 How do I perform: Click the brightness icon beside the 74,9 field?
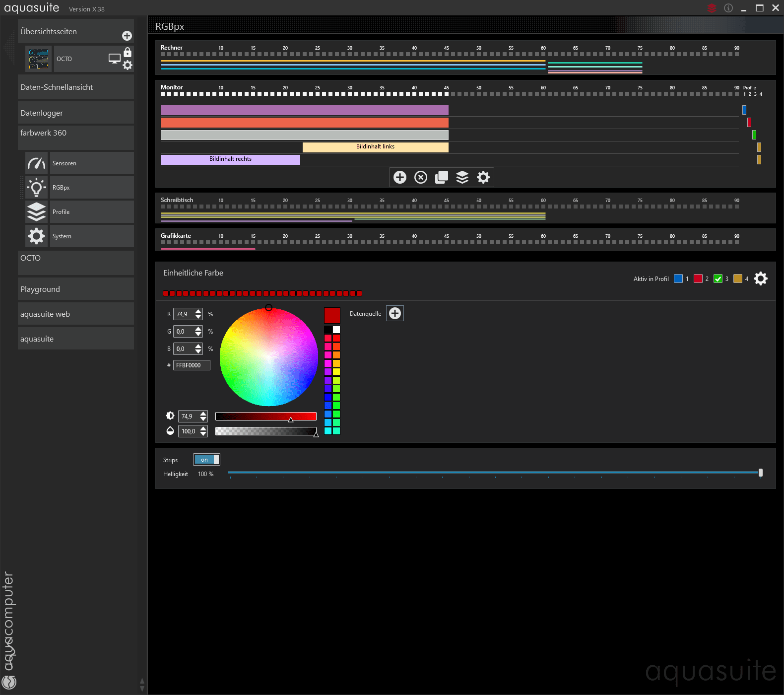(x=170, y=416)
